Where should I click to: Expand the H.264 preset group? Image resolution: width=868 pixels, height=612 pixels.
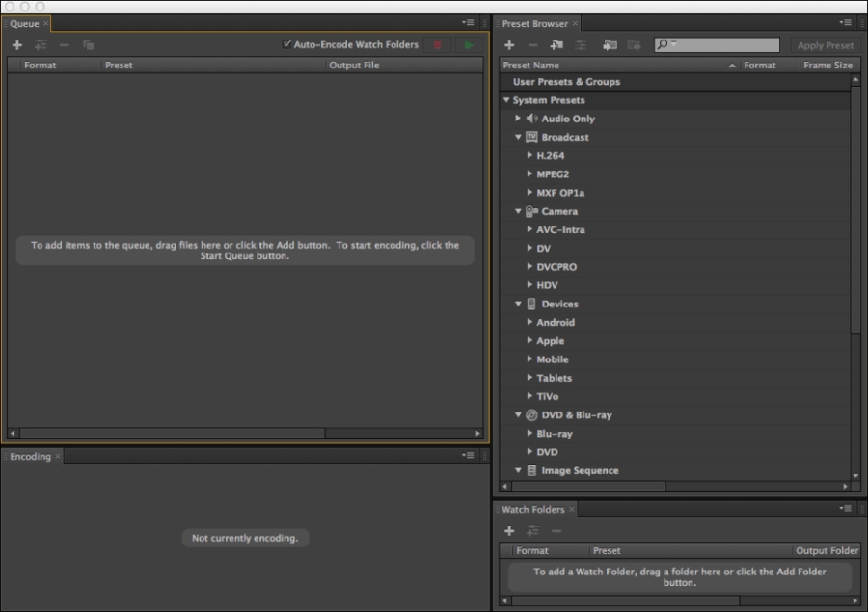(529, 155)
